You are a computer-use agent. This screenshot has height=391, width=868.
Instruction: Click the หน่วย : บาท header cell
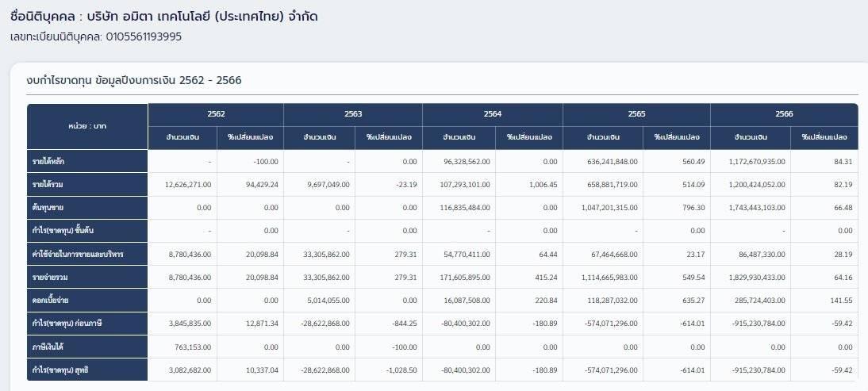click(x=87, y=127)
